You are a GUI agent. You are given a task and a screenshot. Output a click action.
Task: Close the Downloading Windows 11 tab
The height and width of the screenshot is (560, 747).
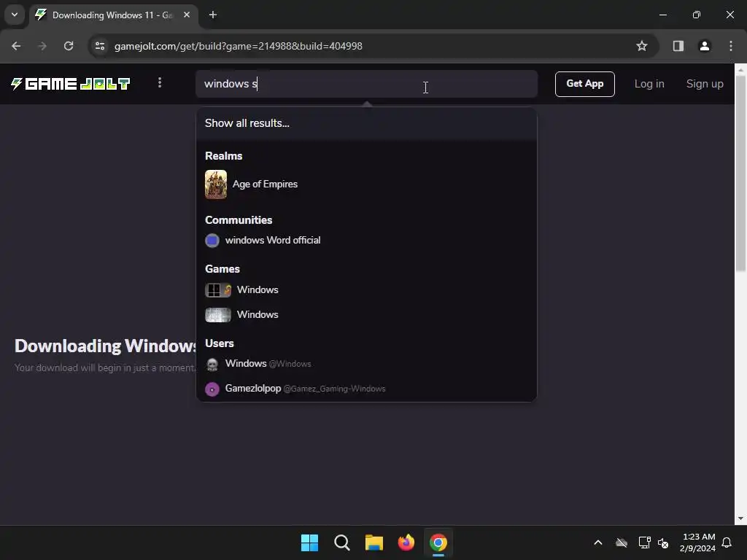pyautogui.click(x=187, y=15)
